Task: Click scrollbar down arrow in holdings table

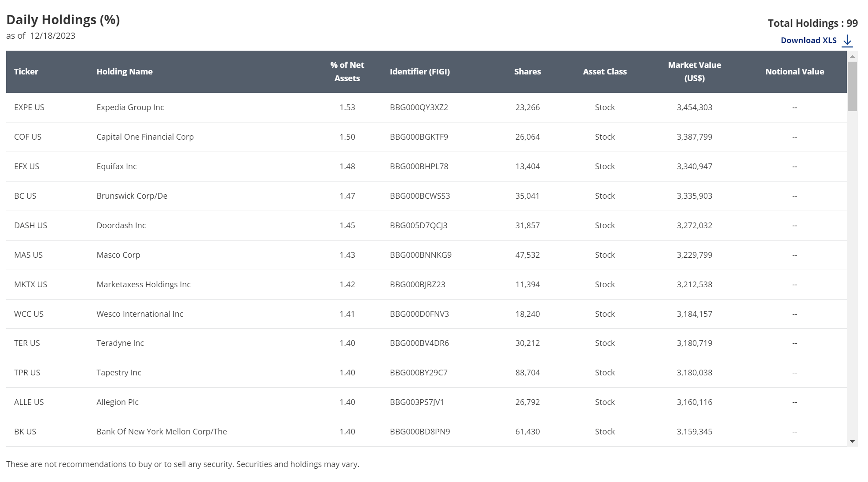Action: point(852,441)
